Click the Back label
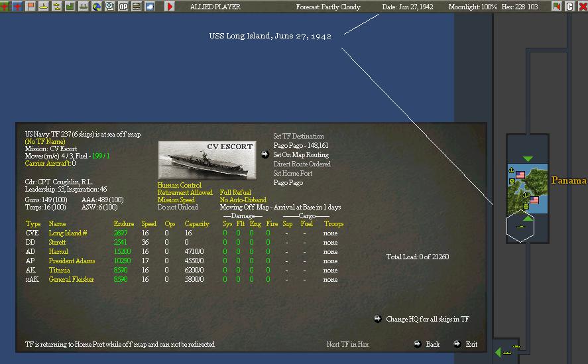Screen dimensions: 588x364 (433, 344)
